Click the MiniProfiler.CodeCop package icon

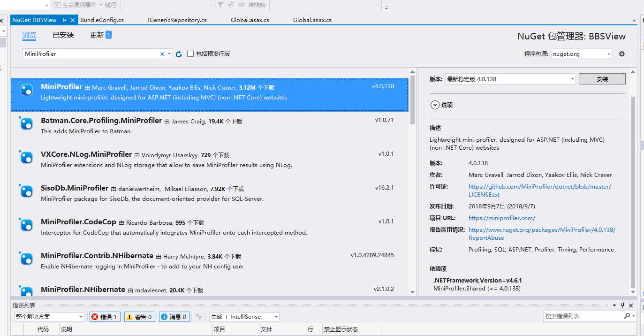26,225
